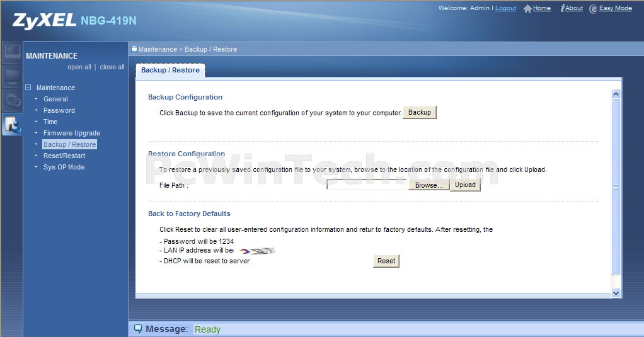Collapse the Maintenance tree node
Screen dimensions: 644x337
coord(28,88)
